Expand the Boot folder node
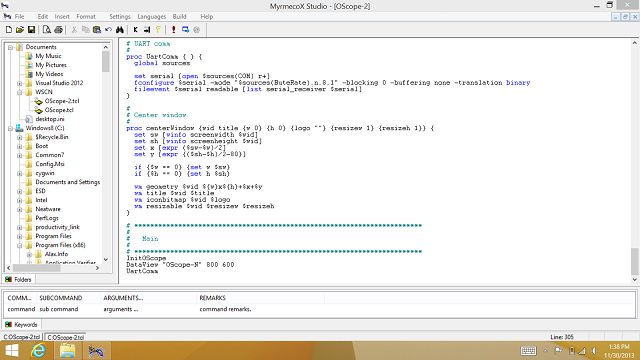Screen dimensions: 640x360 click(x=19, y=146)
